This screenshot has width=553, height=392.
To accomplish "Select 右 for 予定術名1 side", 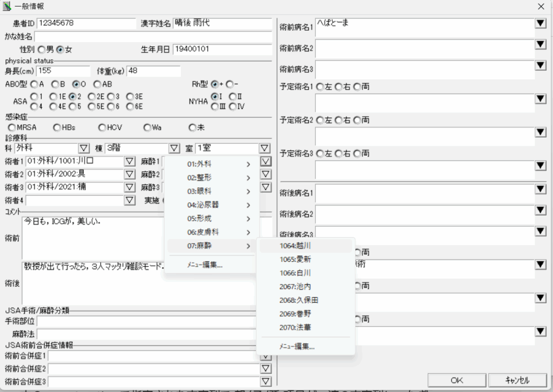I will 339,87.
